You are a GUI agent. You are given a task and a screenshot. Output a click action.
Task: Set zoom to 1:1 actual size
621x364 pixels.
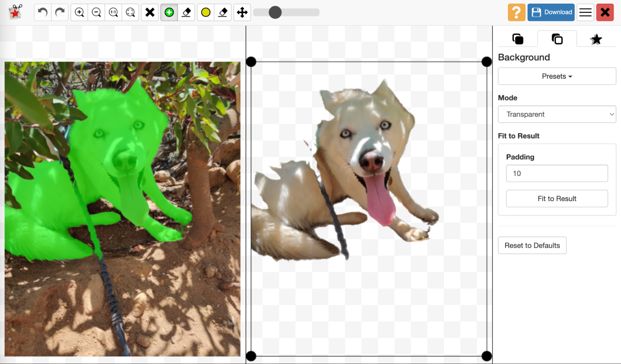point(113,12)
